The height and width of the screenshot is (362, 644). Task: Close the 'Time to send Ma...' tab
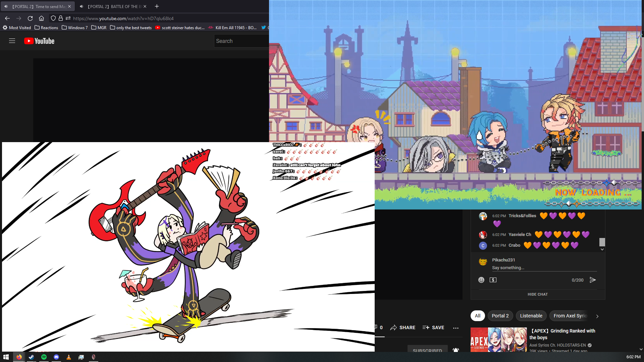69,6
